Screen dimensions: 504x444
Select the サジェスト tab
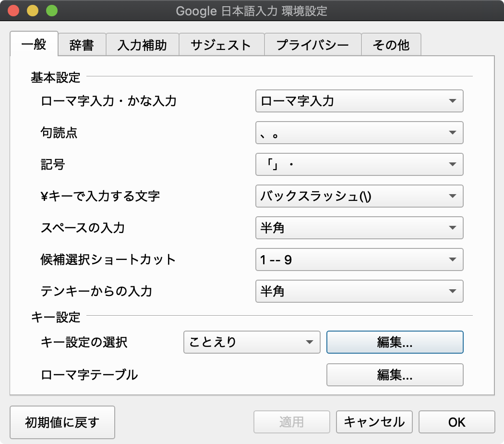(221, 45)
